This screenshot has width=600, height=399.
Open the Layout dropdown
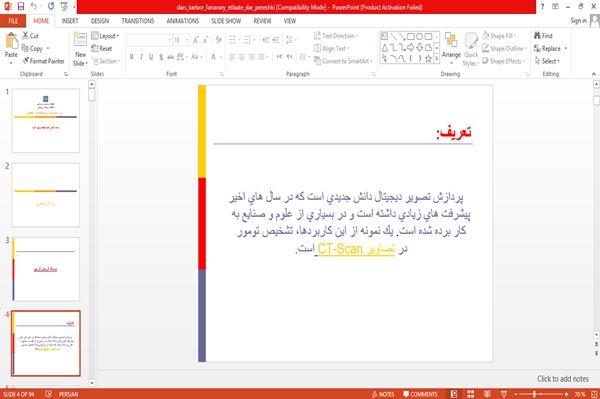pyautogui.click(x=105, y=36)
